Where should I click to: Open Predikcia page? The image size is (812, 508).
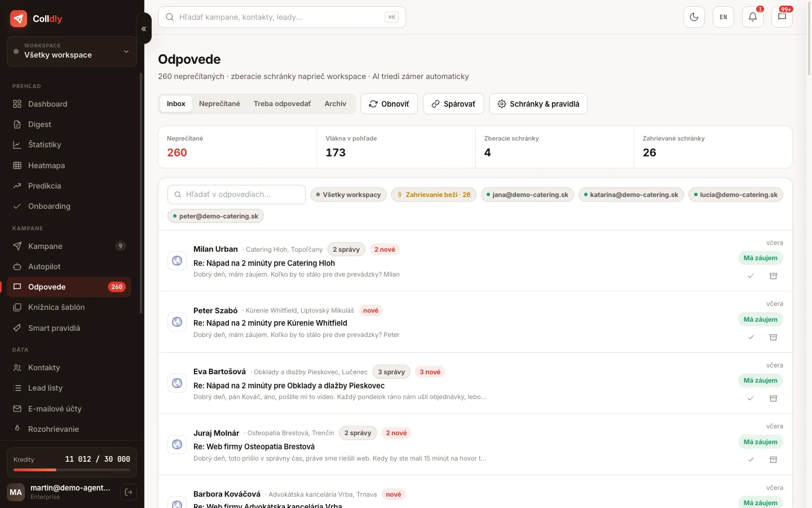pyautogui.click(x=69, y=186)
